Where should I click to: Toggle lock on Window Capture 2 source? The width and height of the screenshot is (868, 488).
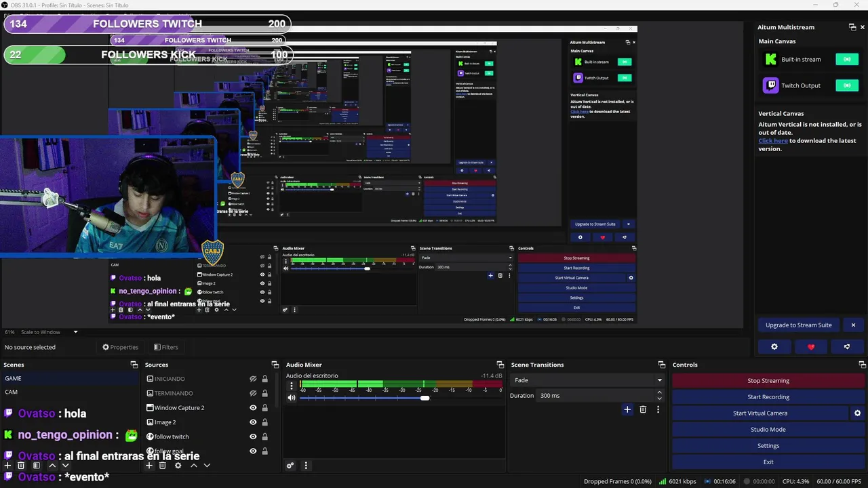coord(264,408)
